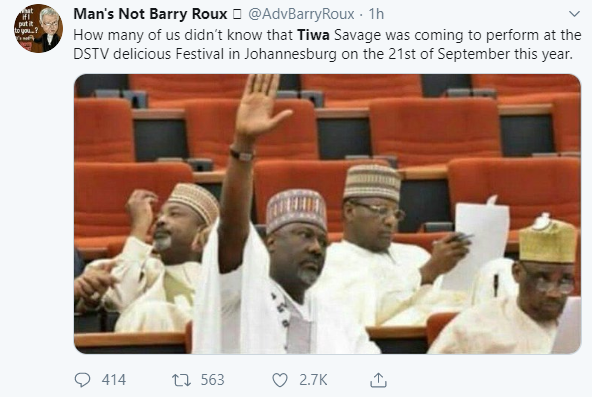592x397 pixels.
Task: Visit the @AdvBarryRoux handle link
Action: click(301, 14)
